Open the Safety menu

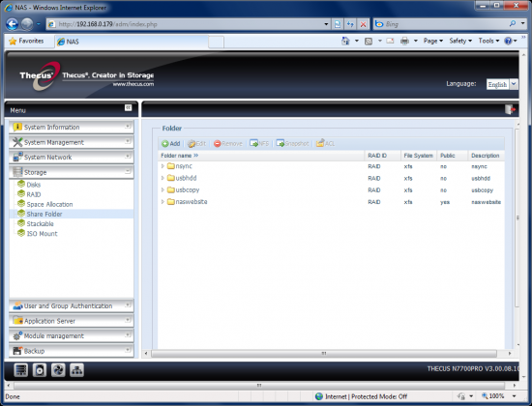pos(460,41)
